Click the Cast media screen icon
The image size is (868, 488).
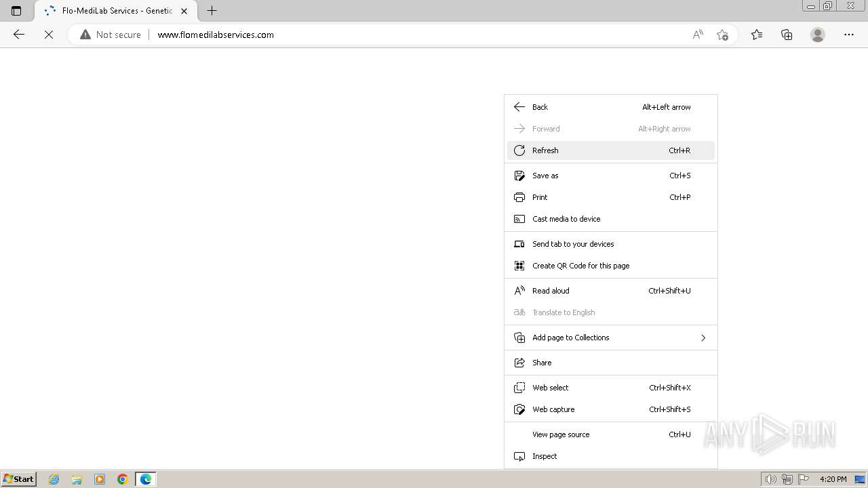coord(519,219)
